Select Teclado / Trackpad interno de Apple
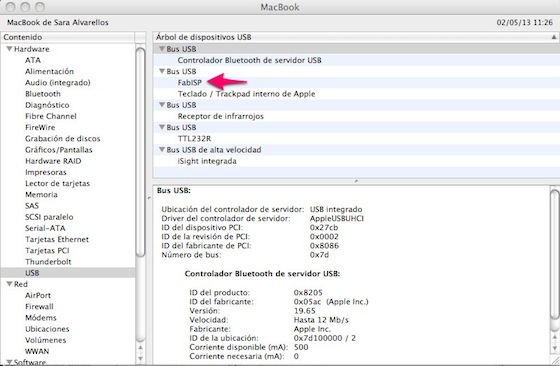The height and width of the screenshot is (366, 560). 246,94
